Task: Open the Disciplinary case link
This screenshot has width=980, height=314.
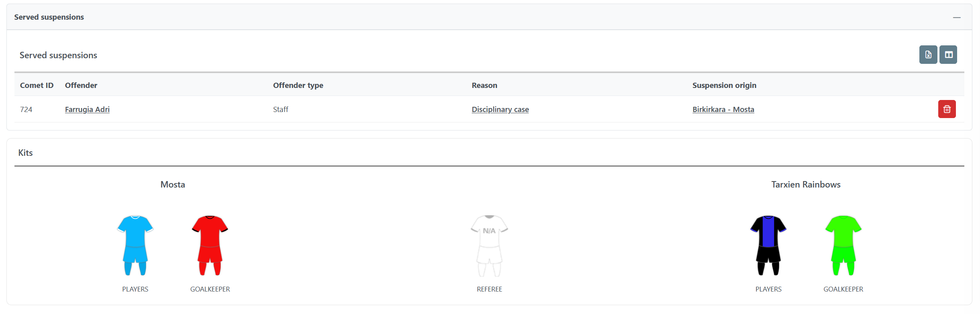Action: 500,110
